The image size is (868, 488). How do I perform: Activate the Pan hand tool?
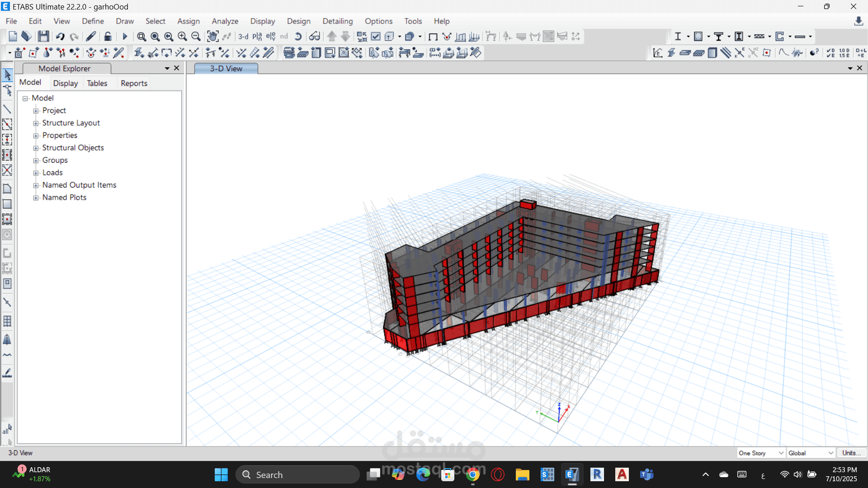(x=212, y=36)
